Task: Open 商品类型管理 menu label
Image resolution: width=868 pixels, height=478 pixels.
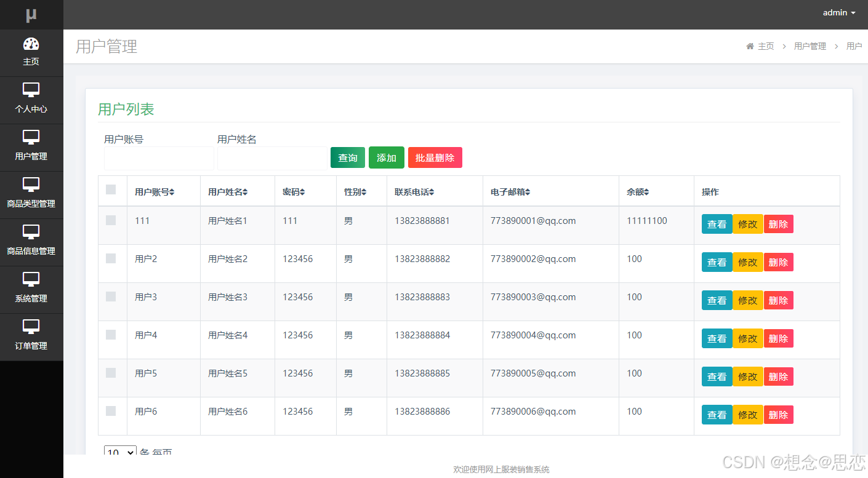Action: [x=31, y=204]
